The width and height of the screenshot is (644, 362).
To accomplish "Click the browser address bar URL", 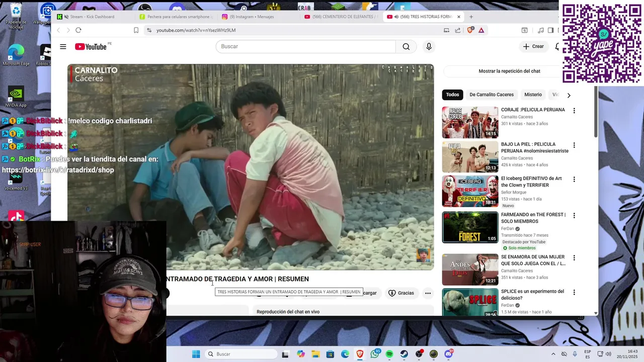I will click(196, 30).
